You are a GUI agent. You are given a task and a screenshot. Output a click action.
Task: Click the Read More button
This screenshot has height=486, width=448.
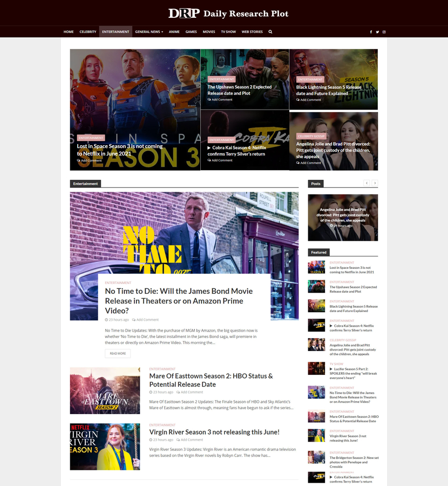(x=118, y=354)
